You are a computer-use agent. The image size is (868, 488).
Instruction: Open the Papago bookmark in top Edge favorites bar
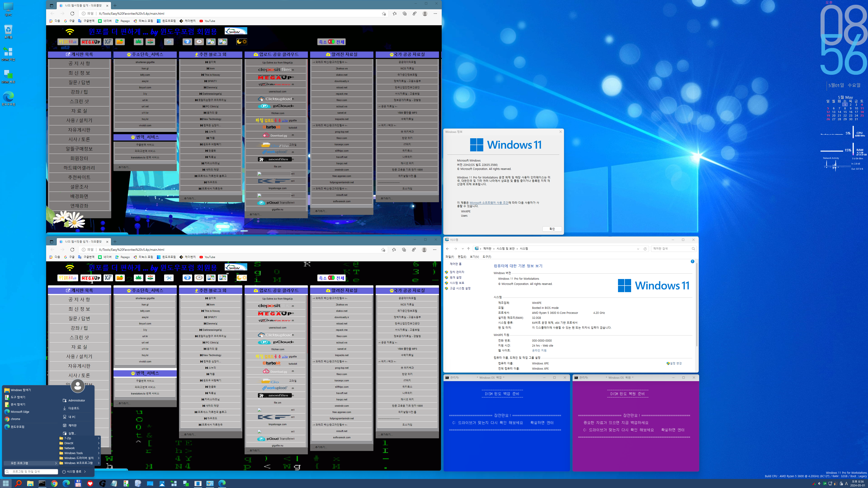[x=123, y=21]
